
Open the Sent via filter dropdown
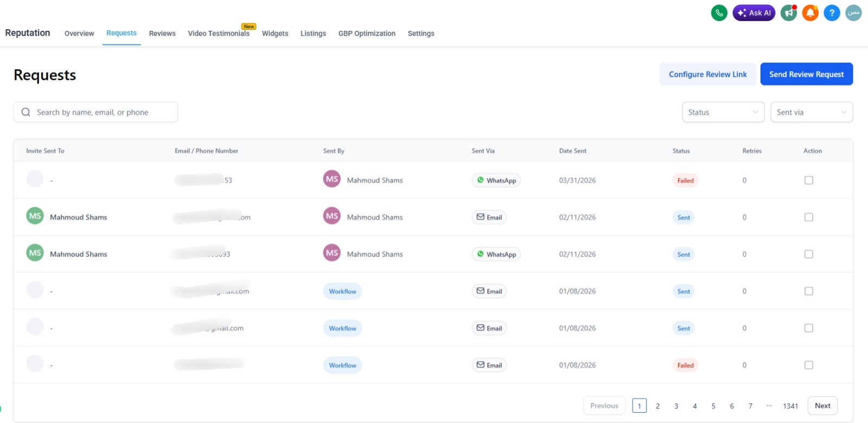[812, 112]
